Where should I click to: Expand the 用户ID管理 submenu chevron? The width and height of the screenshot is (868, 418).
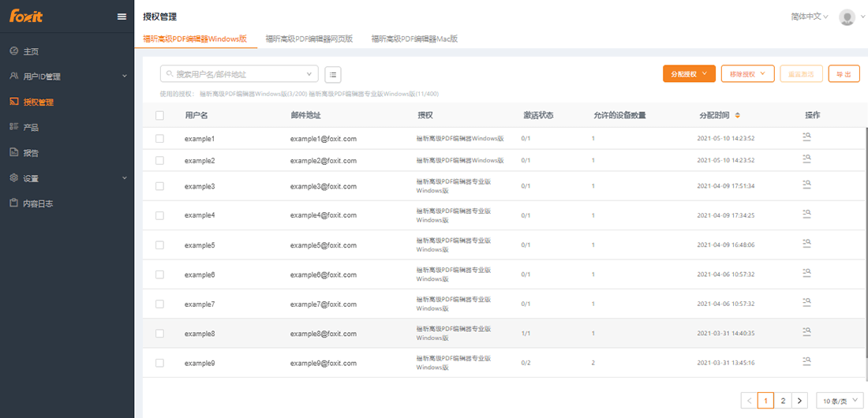point(125,76)
